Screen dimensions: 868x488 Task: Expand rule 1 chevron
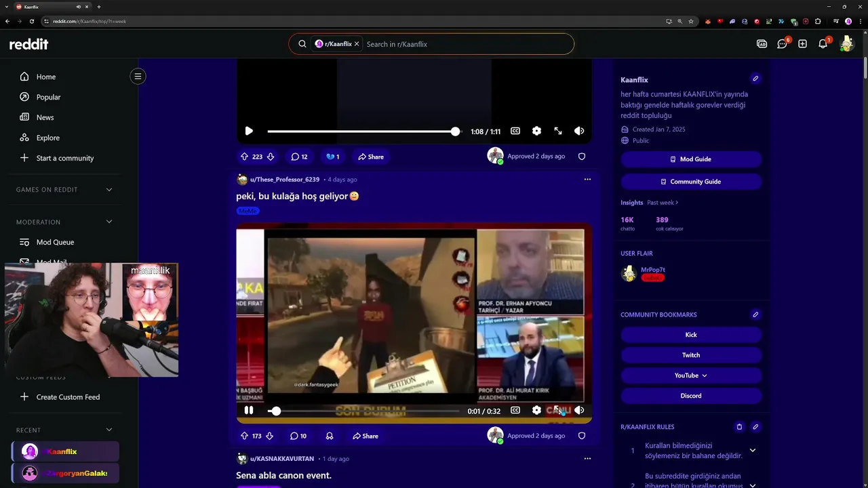(752, 451)
